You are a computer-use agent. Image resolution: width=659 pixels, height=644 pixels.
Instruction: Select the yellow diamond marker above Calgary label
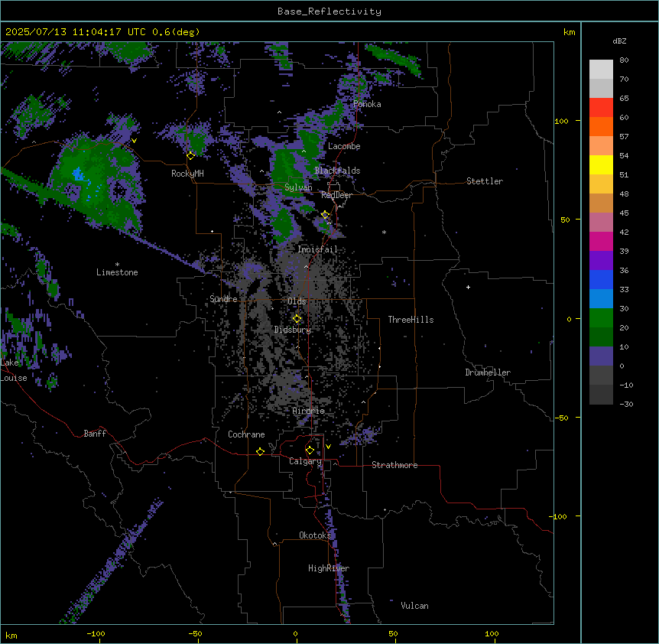[310, 450]
